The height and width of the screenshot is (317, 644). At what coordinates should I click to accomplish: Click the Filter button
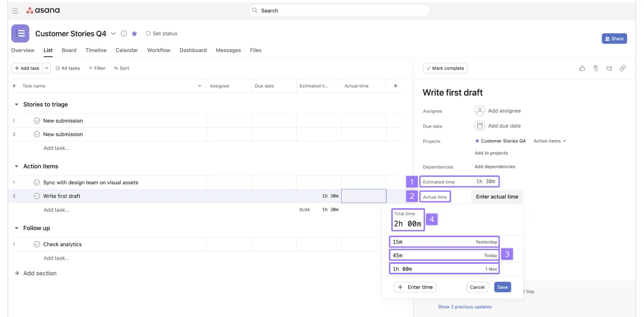point(97,68)
